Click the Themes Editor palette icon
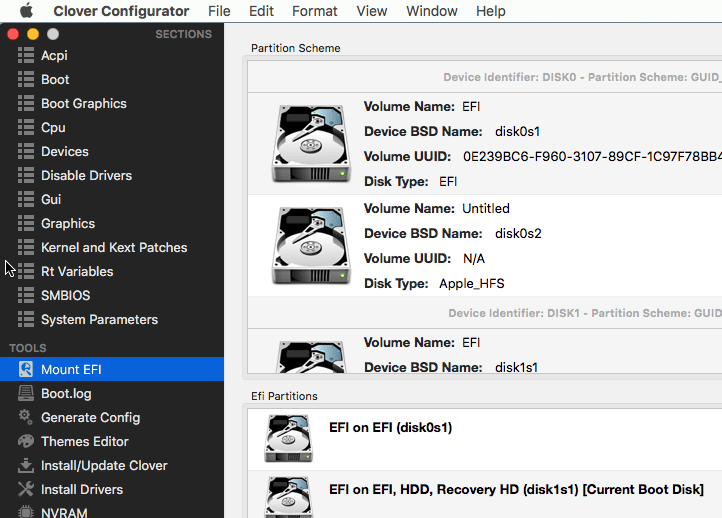Image resolution: width=722 pixels, height=518 pixels. tap(26, 441)
